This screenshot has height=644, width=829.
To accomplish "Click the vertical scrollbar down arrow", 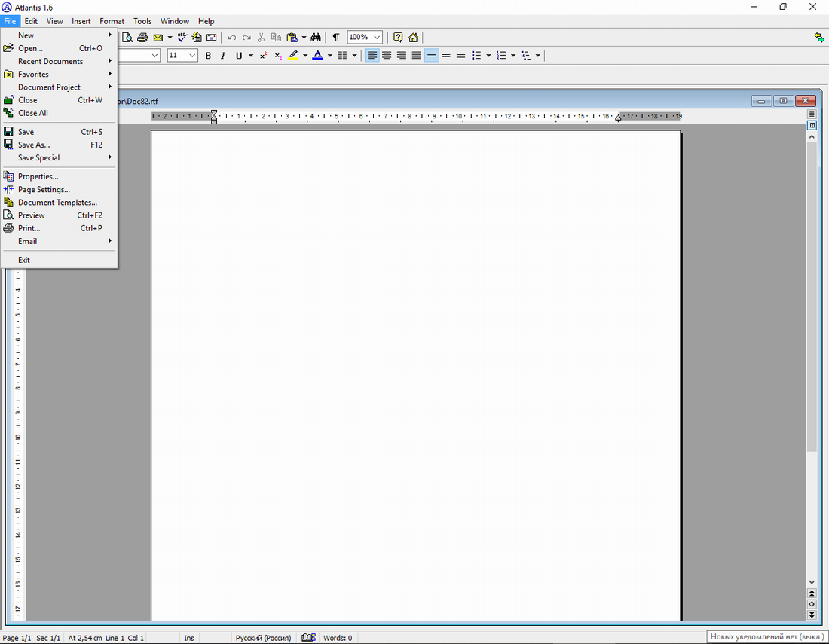I will click(x=812, y=582).
